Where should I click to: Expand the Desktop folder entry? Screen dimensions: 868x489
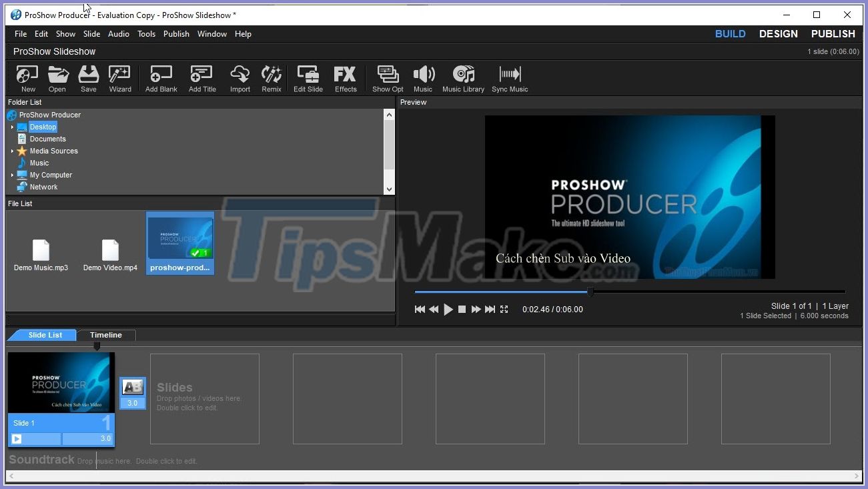tap(13, 127)
